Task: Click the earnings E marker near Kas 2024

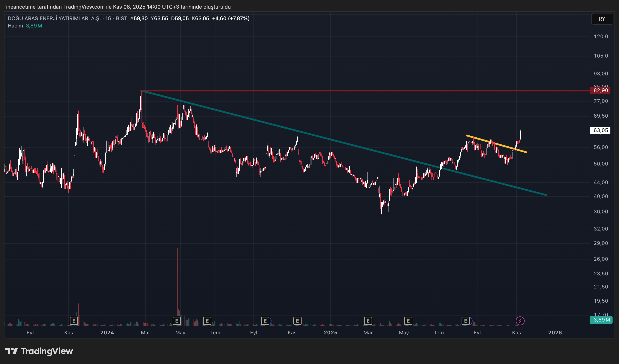Action: 297,321
